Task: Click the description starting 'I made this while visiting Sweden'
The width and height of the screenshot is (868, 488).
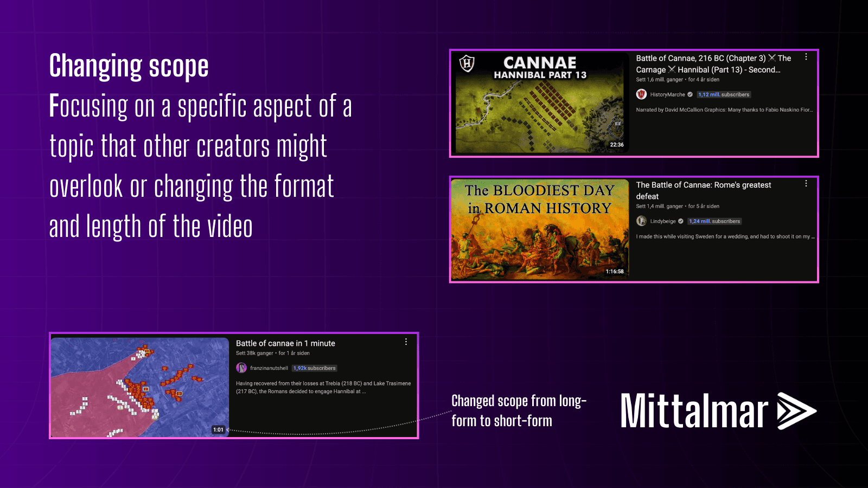Action: click(x=725, y=236)
